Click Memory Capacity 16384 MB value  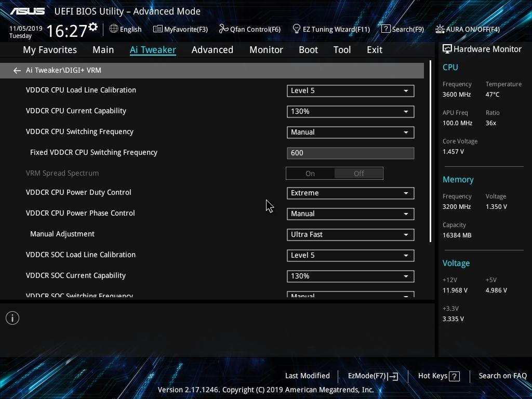pos(457,235)
